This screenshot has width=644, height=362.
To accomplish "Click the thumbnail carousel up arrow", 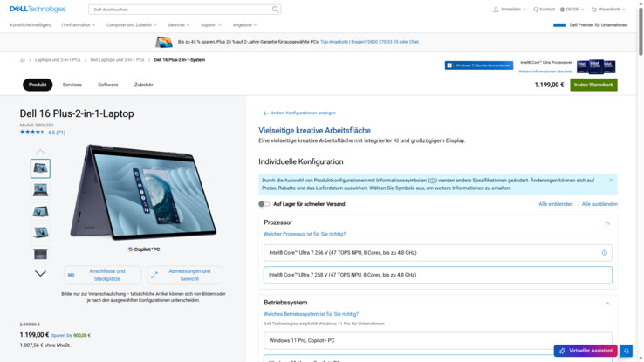I will (40, 152).
